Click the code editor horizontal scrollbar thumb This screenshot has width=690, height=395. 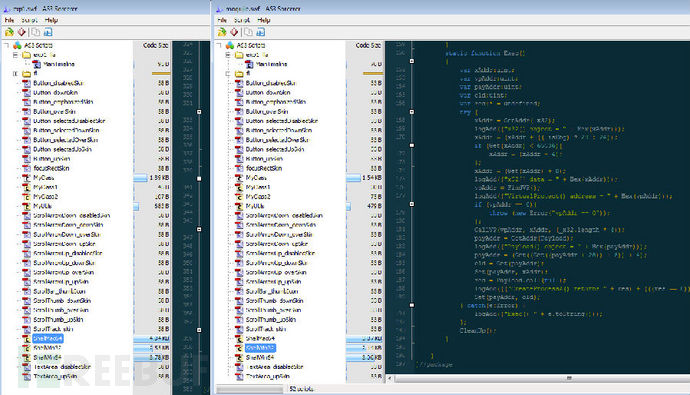(542, 378)
